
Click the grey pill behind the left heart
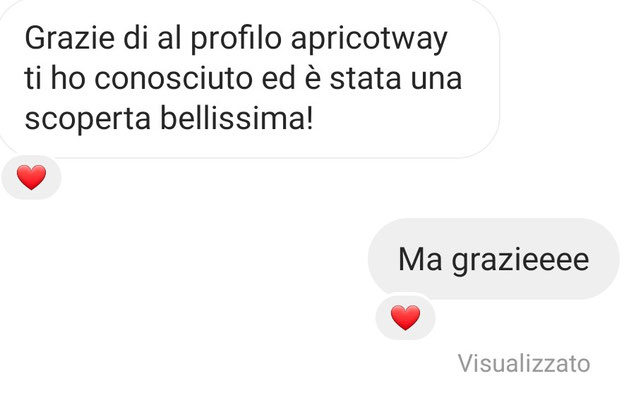tap(31, 177)
